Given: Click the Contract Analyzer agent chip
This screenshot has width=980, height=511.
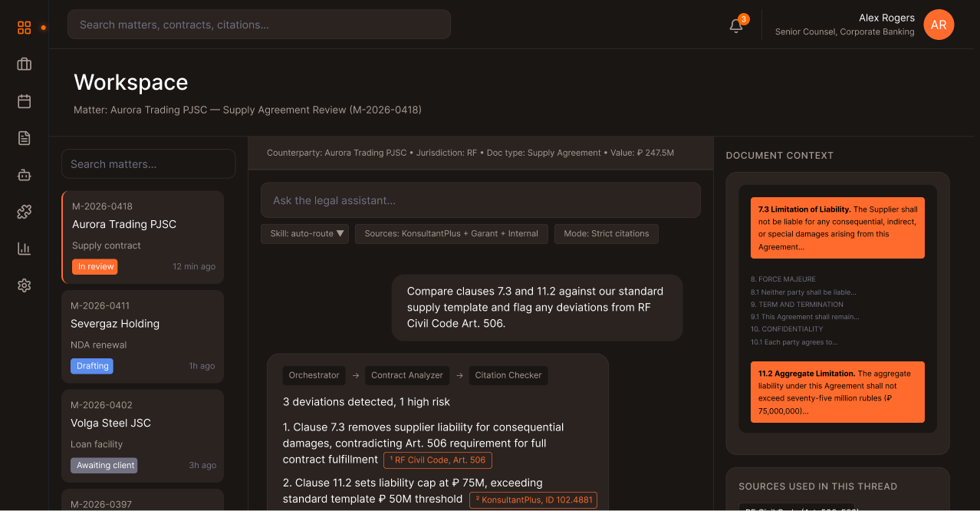Looking at the screenshot, I should [x=407, y=375].
